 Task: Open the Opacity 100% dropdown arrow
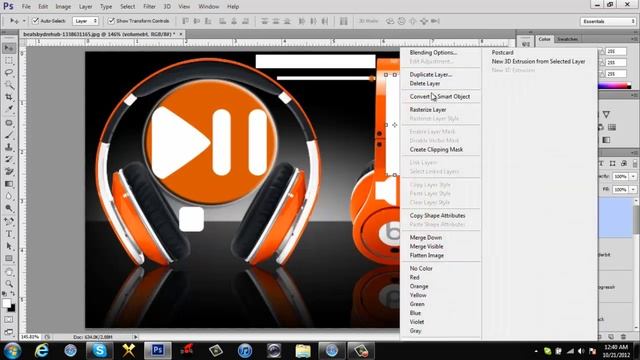[x=633, y=176]
